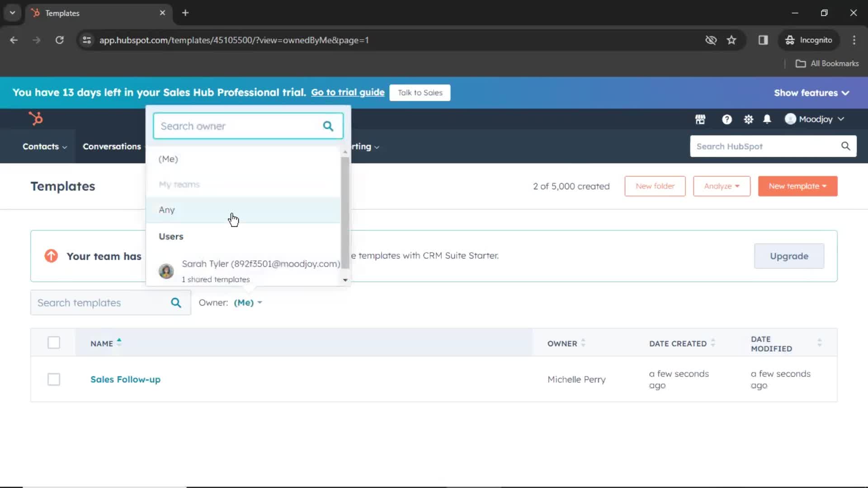Click the Go to trial guide link
Viewport: 868px width, 488px height.
tap(348, 92)
